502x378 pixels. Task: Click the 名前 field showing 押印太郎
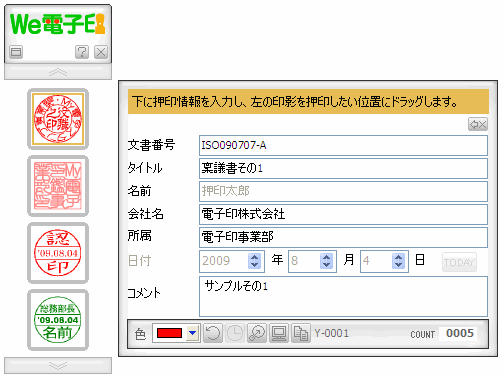pos(343,191)
